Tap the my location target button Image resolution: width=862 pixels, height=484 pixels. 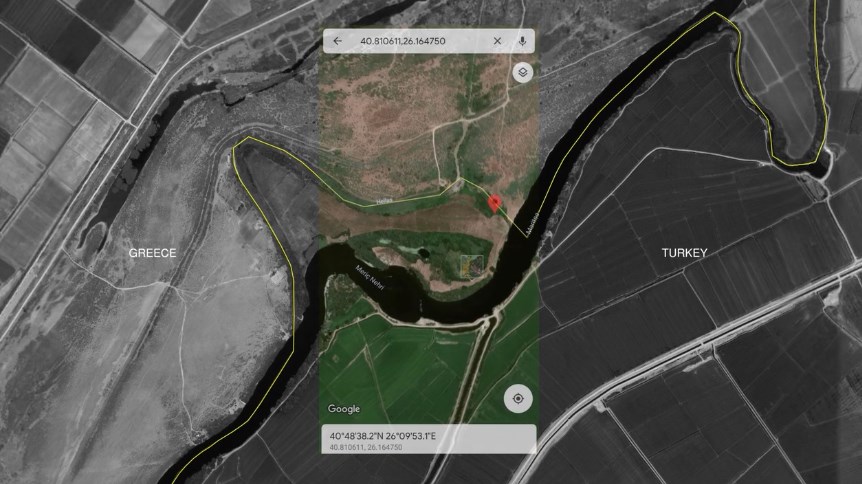518,399
